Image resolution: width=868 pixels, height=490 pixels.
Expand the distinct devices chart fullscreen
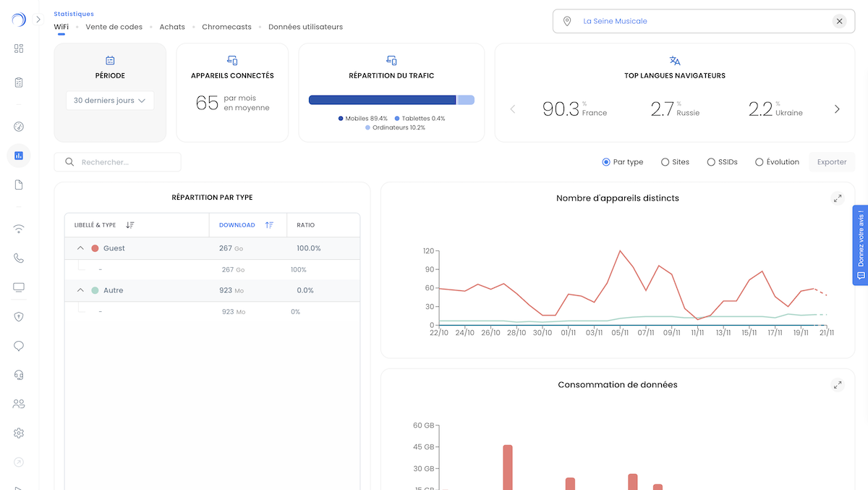837,198
